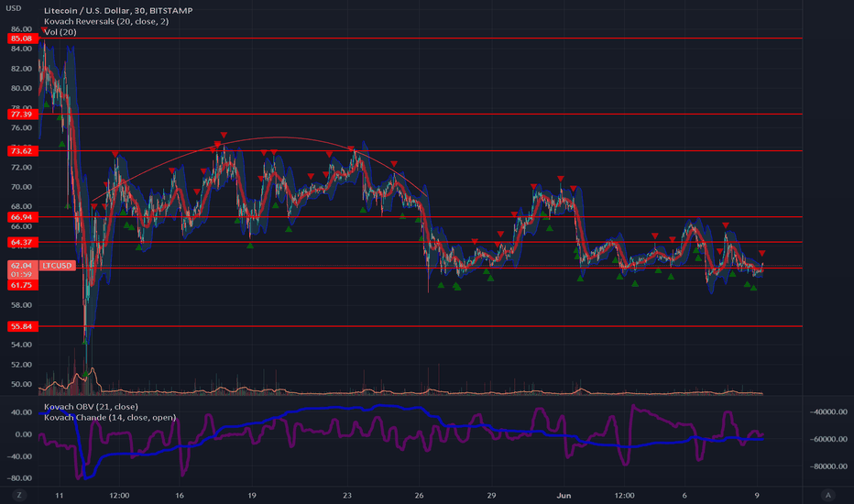
Task: Click the 80.00 price scale value
Action: coord(21,88)
